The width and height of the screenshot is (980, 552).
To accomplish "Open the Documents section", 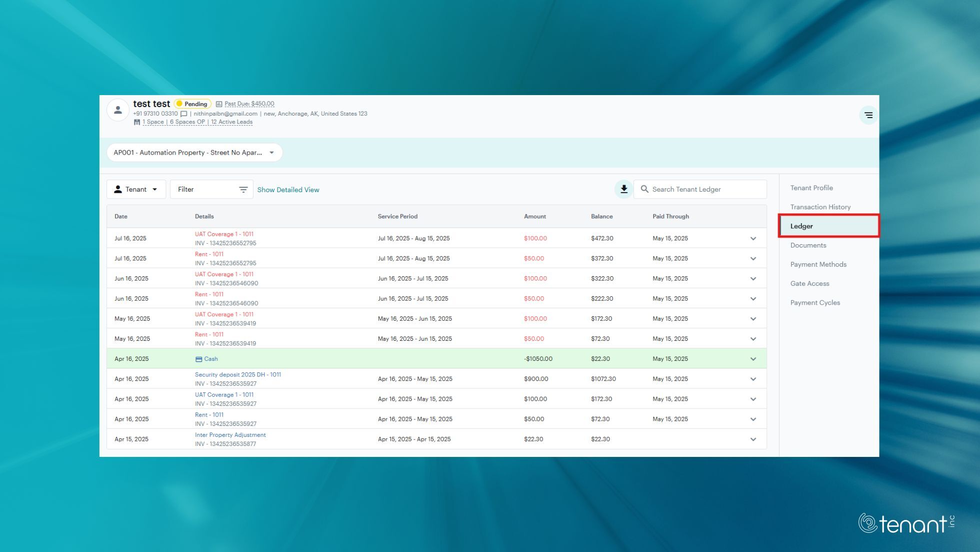I will 808,245.
